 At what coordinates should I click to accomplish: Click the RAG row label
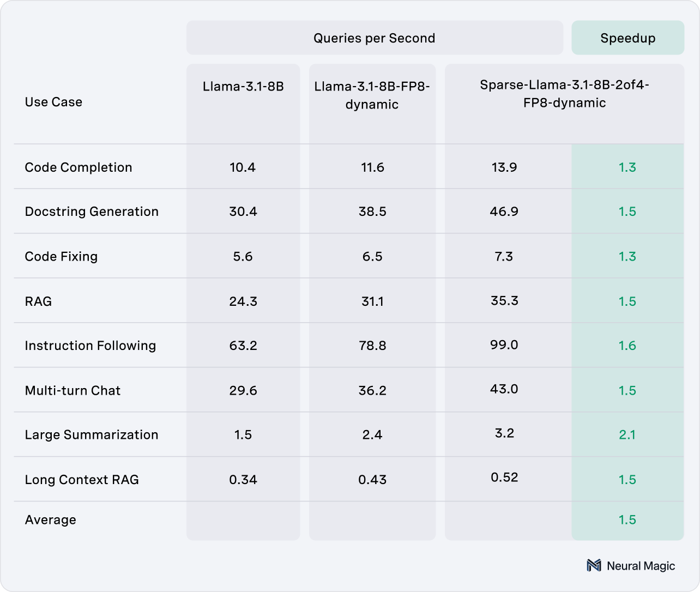coord(38,301)
